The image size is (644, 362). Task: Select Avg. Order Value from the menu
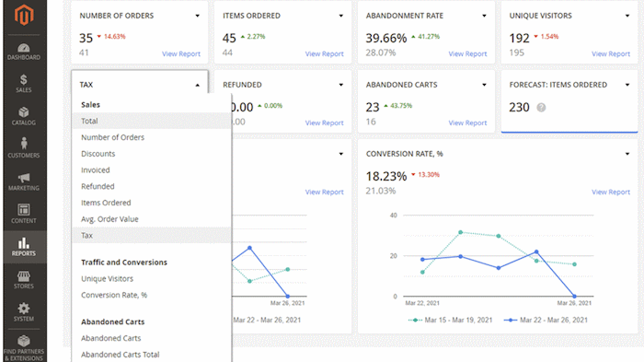[x=109, y=219]
